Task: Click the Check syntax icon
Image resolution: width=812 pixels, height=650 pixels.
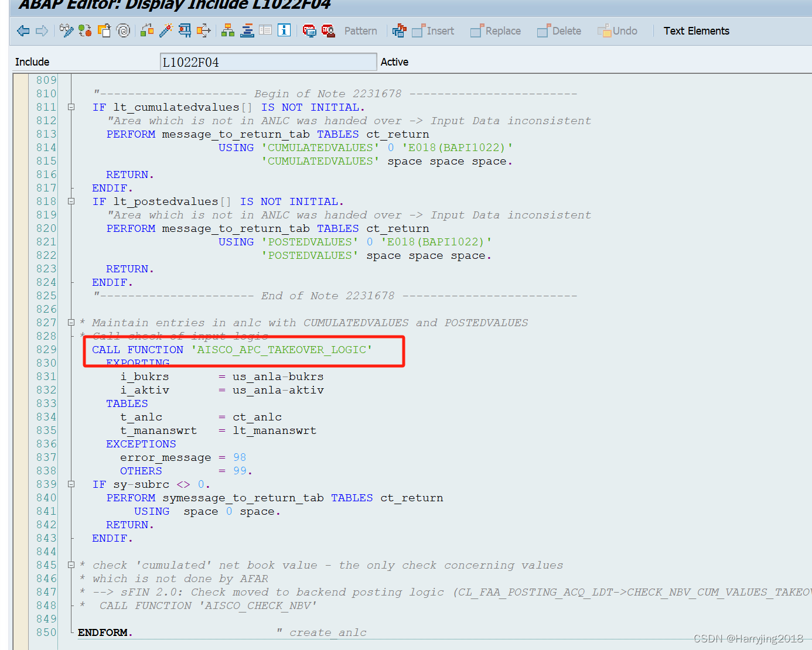Action: click(147, 31)
